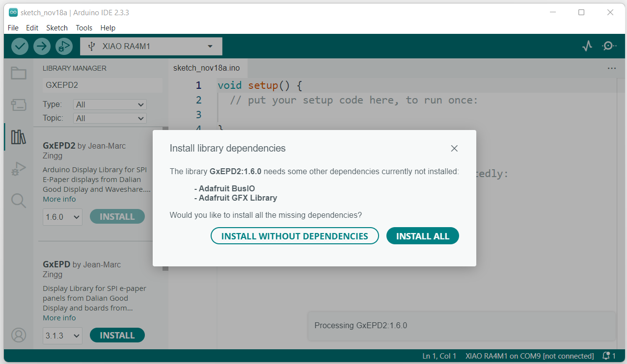Click the library search field containing GXEPD2

click(x=102, y=85)
